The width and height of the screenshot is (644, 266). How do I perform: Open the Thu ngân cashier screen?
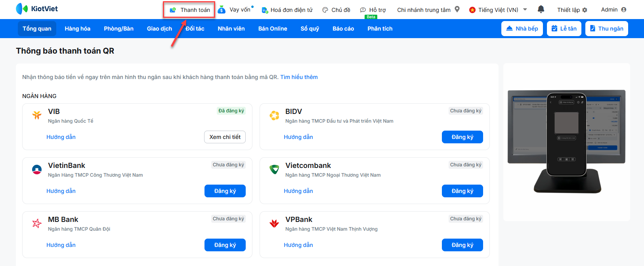point(606,29)
